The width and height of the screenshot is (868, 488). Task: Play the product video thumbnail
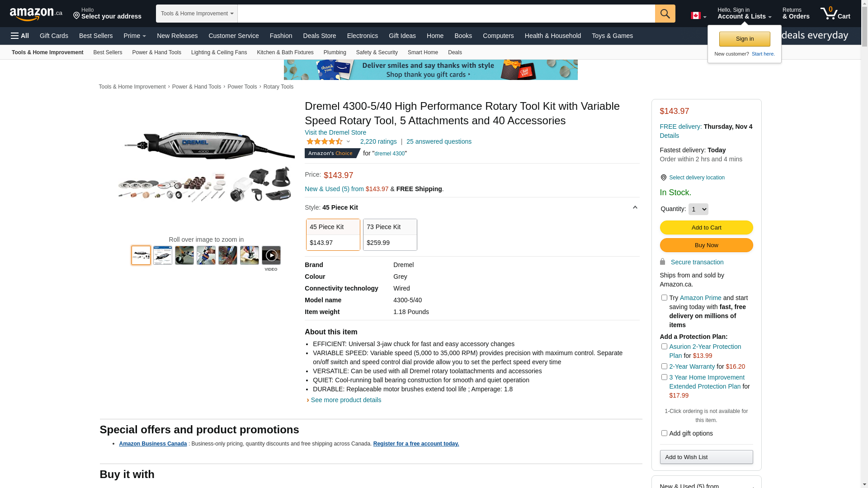(x=271, y=256)
